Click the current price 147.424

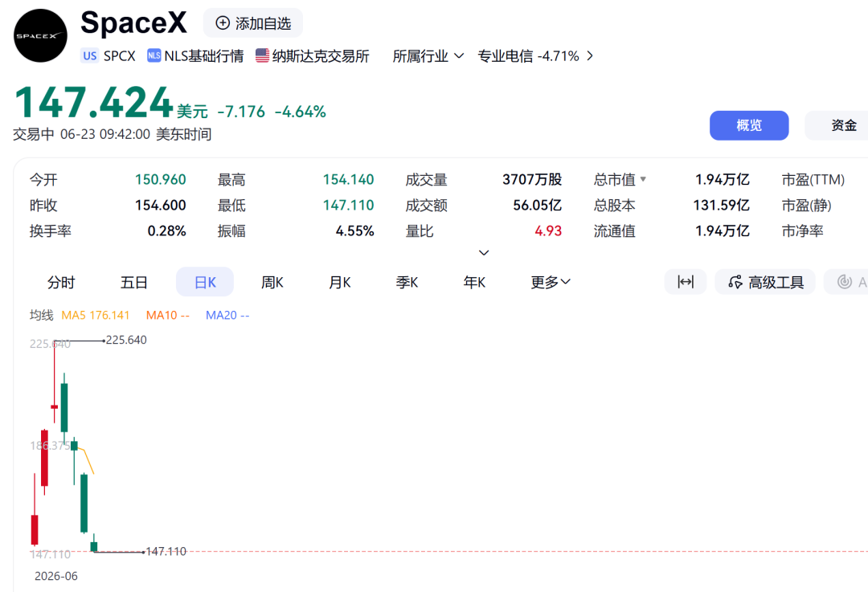(94, 102)
